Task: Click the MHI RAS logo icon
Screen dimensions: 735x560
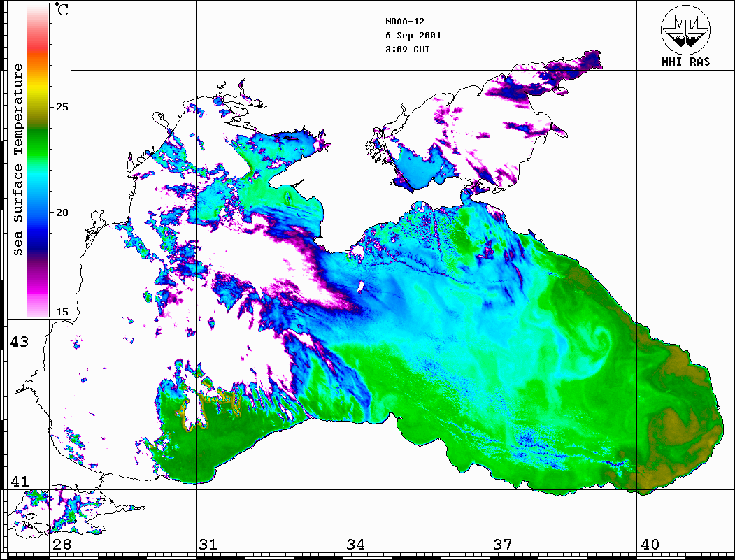Action: [x=685, y=29]
